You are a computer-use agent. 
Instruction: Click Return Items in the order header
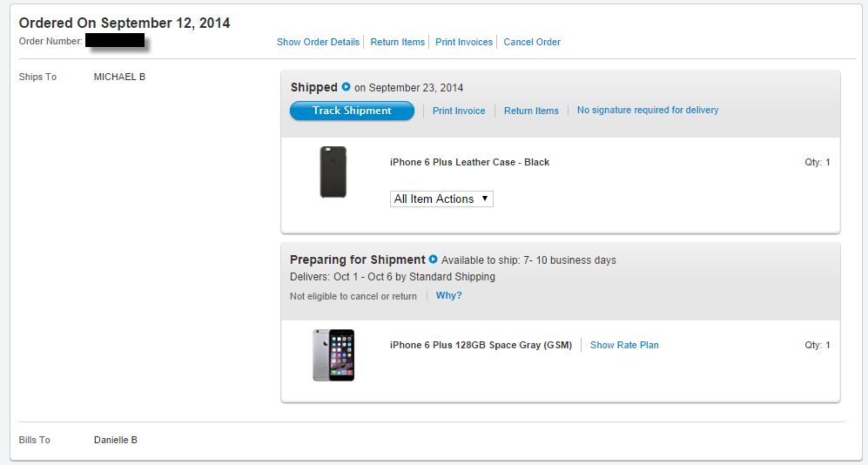[x=398, y=42]
